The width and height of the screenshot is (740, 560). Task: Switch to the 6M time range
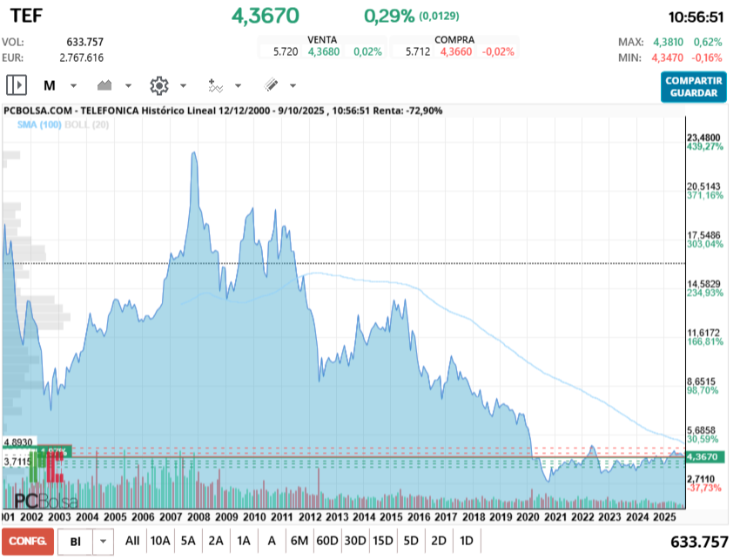tap(299, 540)
